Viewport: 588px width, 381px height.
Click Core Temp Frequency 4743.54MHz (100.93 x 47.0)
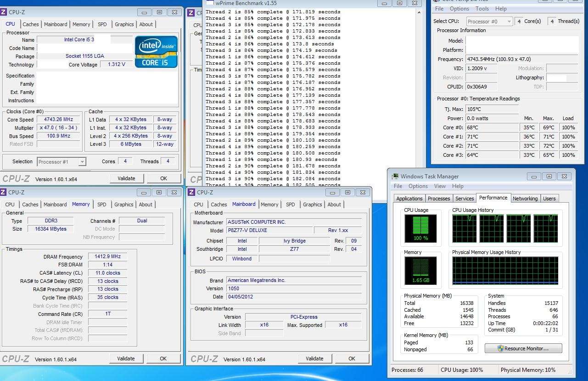point(521,59)
